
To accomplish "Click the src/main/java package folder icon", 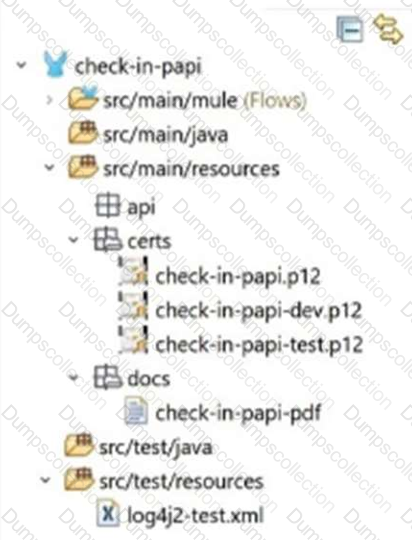I will pos(82,133).
